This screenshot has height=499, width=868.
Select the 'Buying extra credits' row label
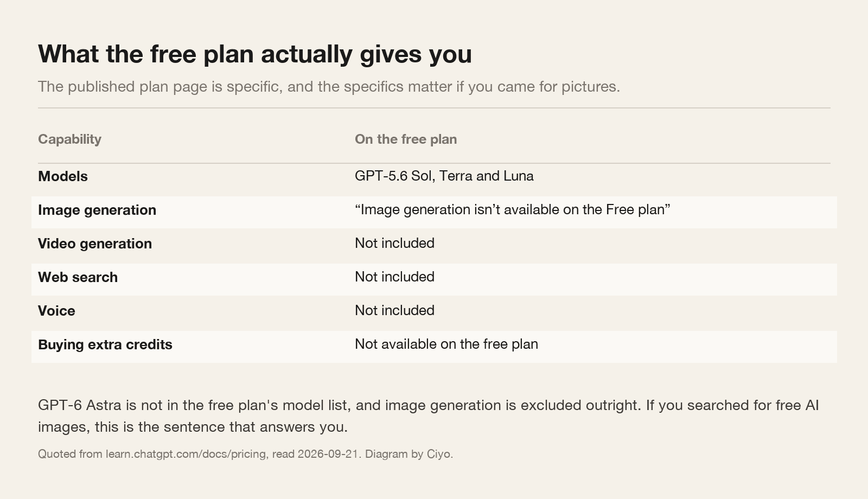pyautogui.click(x=105, y=344)
